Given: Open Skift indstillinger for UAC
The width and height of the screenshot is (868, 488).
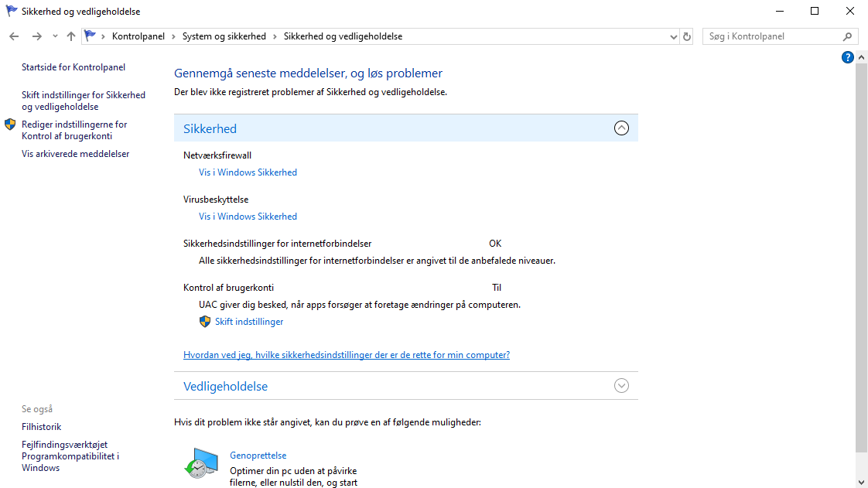Looking at the screenshot, I should point(249,322).
